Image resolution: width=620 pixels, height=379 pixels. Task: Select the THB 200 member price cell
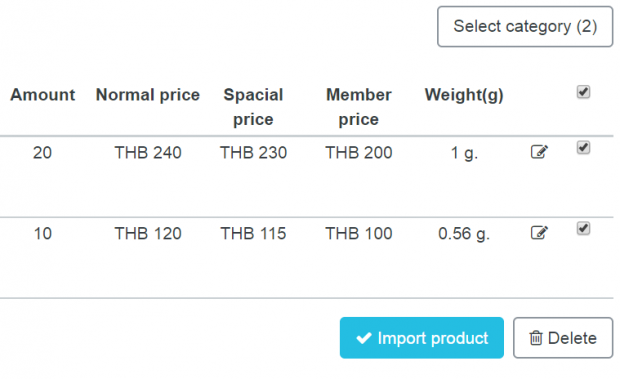pos(359,153)
